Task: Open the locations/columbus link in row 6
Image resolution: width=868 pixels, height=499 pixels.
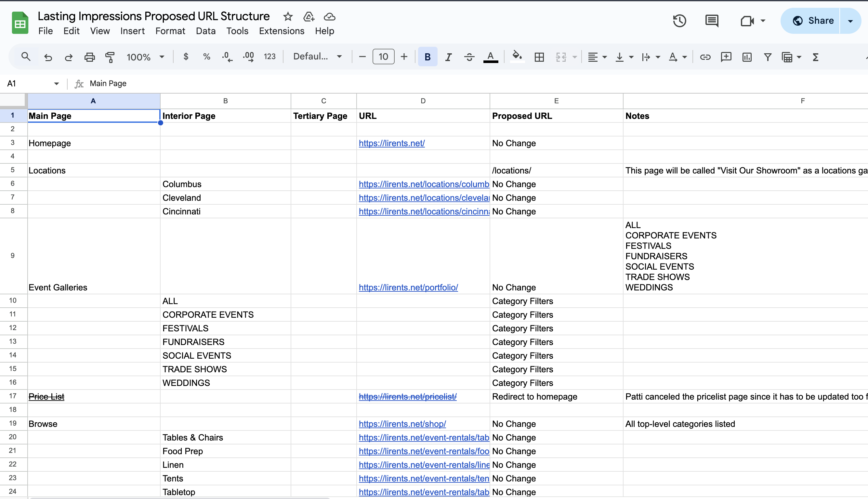Action: point(424,184)
